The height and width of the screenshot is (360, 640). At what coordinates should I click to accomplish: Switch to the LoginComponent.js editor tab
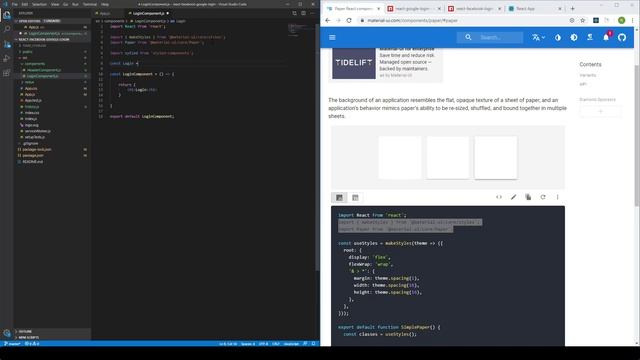coord(148,13)
